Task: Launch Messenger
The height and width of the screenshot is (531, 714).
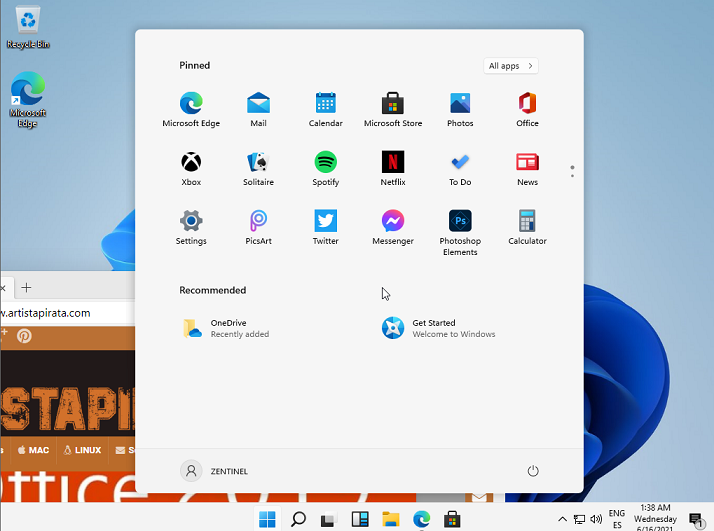Action: [x=393, y=227]
